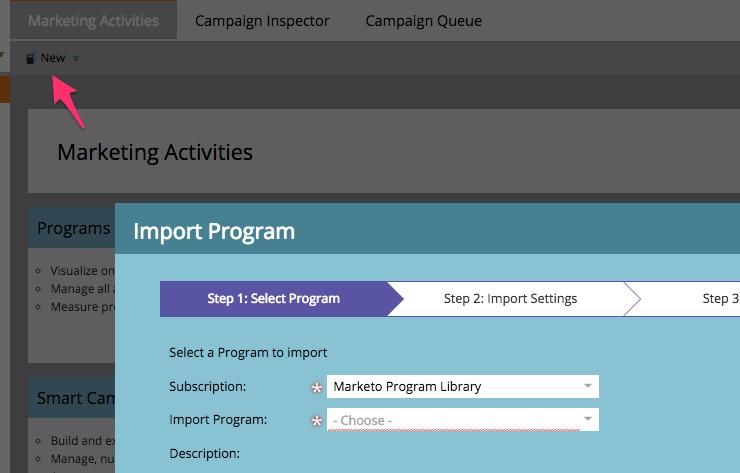Viewport: 740px width, 473px height.
Task: Click the partially visible Step 3
Action: click(720, 298)
